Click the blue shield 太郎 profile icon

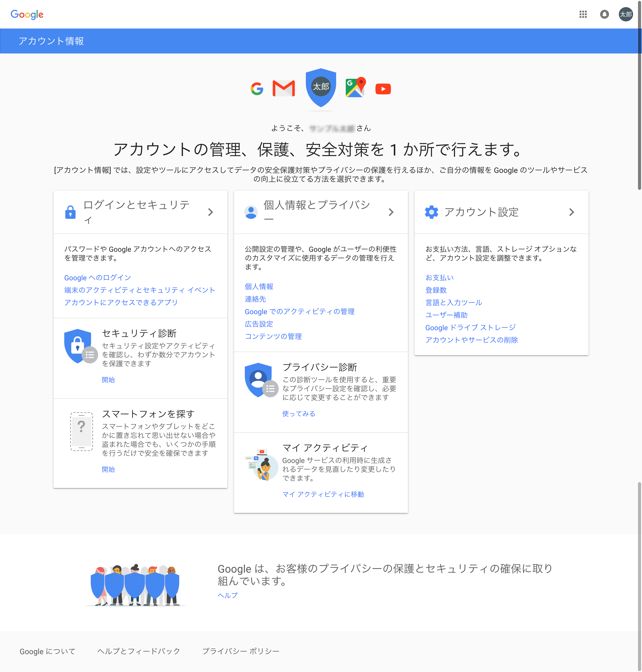coord(321,87)
